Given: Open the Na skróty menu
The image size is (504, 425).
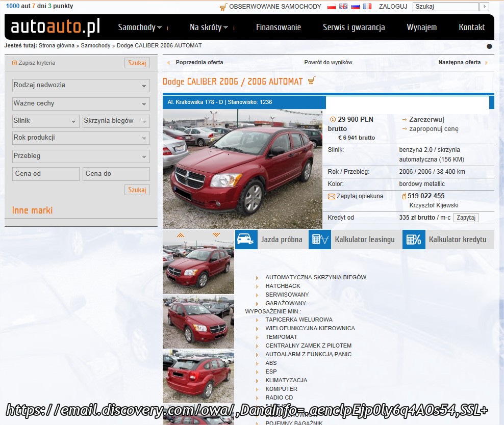Looking at the screenshot, I should [209, 28].
